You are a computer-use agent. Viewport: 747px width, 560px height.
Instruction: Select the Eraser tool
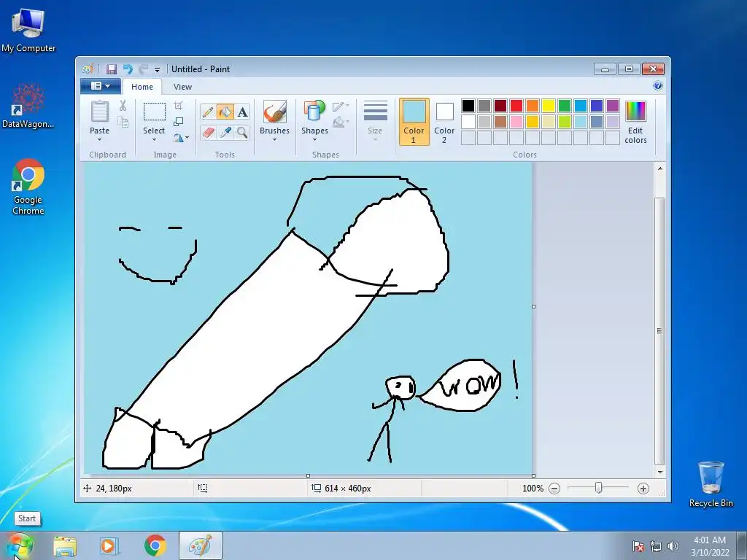tap(208, 132)
